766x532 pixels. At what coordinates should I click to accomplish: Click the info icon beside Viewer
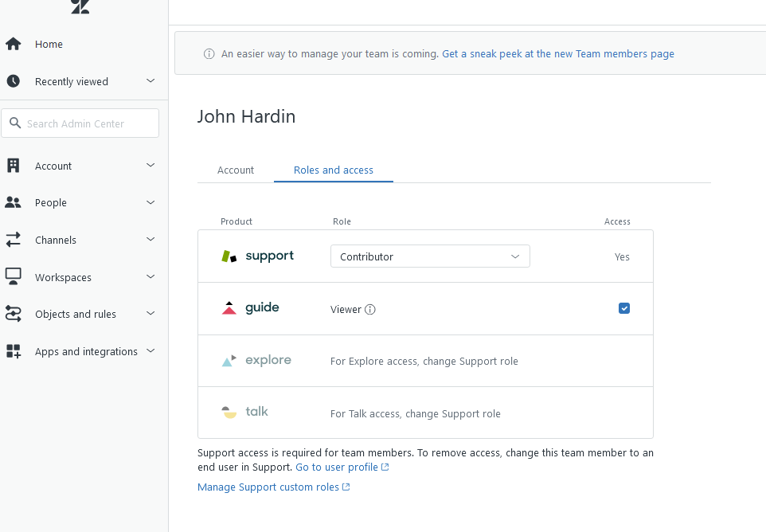[370, 309]
